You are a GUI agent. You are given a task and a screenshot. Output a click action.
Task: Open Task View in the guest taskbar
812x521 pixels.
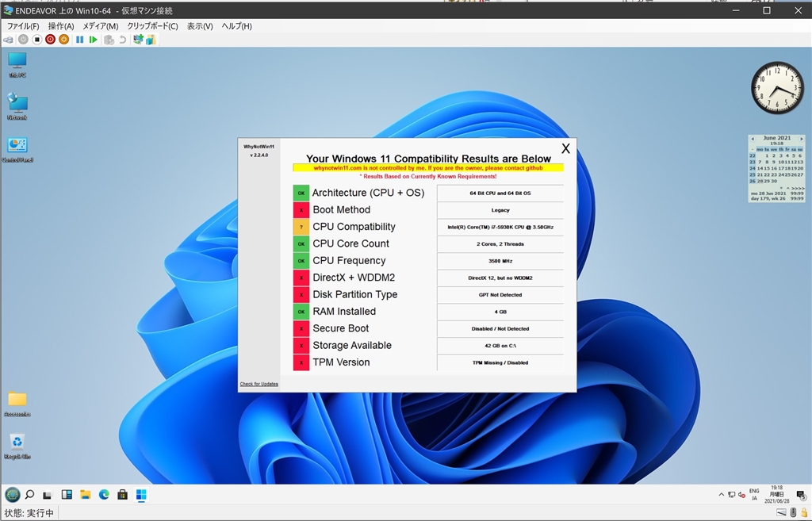(47, 495)
